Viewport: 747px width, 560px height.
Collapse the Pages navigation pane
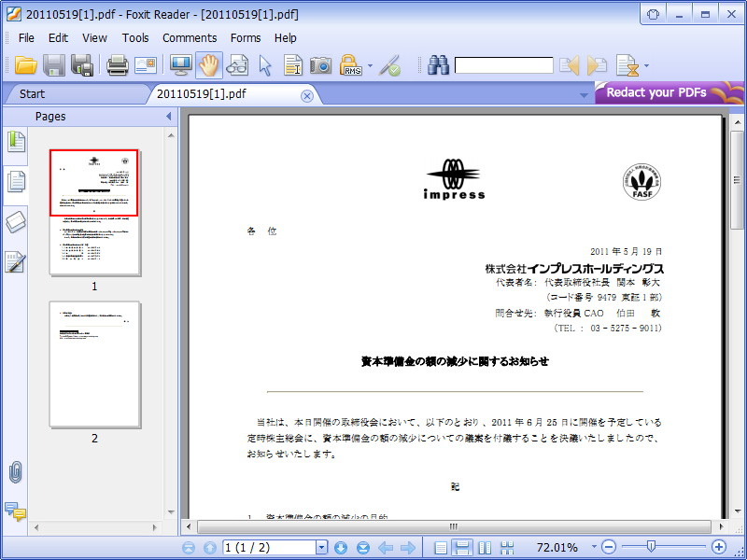tap(167, 117)
